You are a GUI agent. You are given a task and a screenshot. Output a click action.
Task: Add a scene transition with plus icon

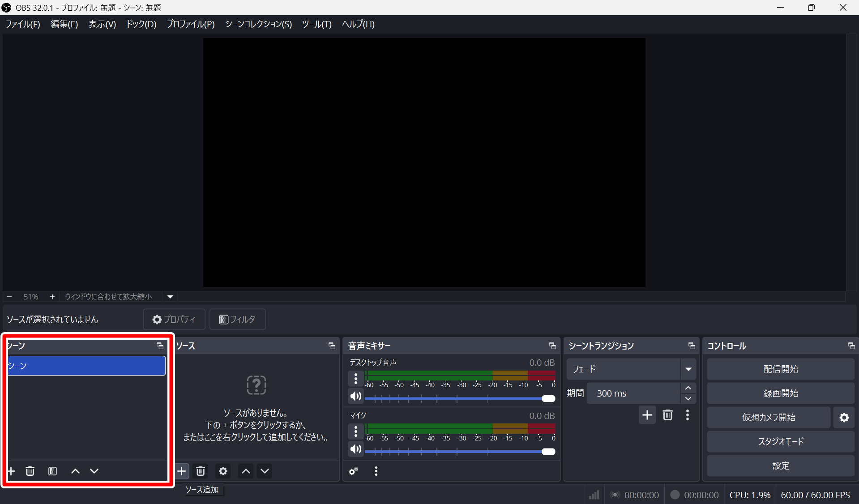(x=647, y=415)
